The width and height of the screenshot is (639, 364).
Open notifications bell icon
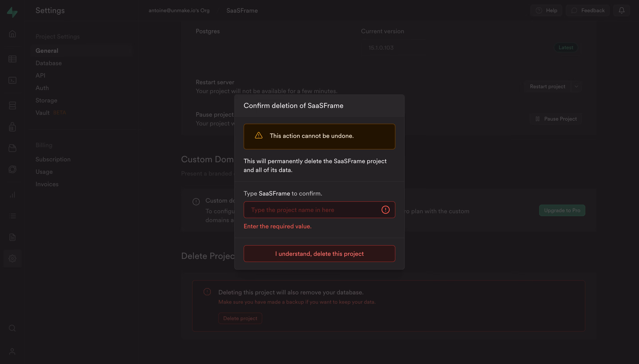click(621, 10)
